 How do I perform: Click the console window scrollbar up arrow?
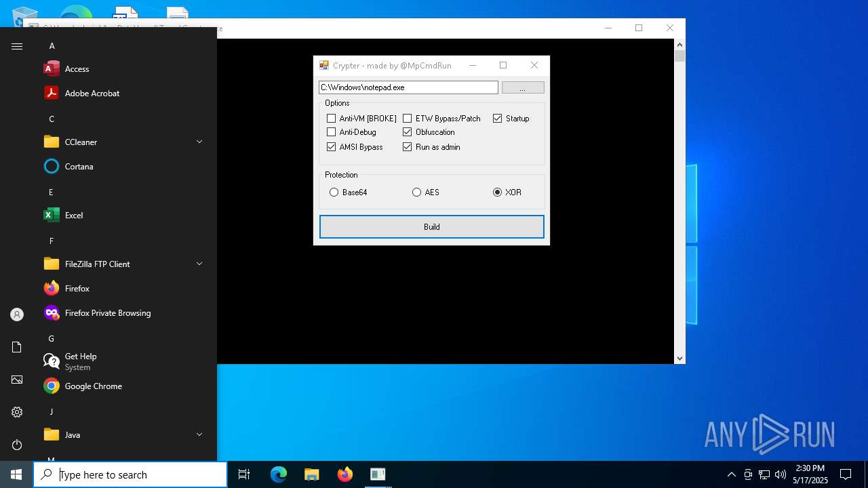point(679,45)
